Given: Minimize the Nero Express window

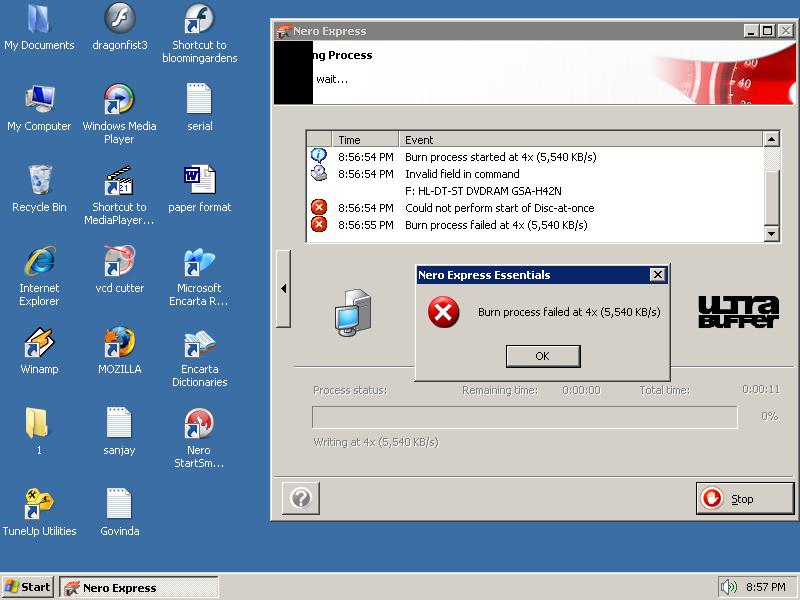Looking at the screenshot, I should click(x=751, y=31).
